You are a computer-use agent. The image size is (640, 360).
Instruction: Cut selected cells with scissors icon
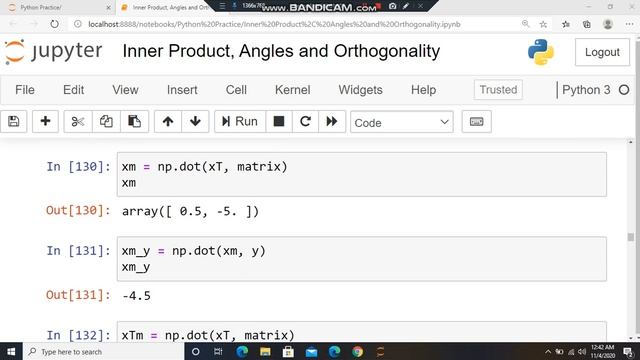78,121
